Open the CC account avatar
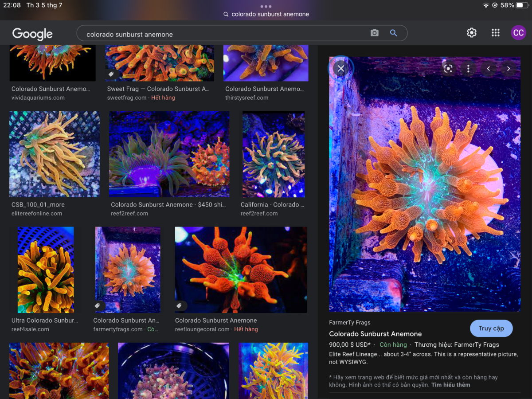The image size is (532, 399). coord(518,33)
